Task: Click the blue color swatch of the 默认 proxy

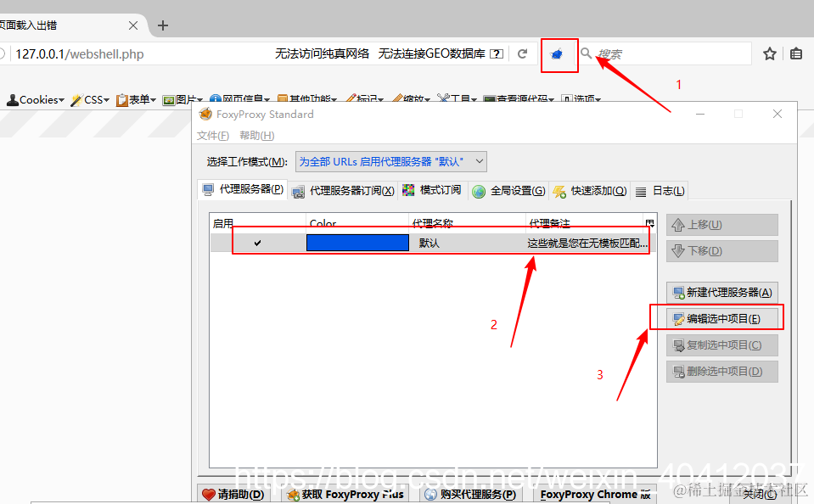Action: 357,242
